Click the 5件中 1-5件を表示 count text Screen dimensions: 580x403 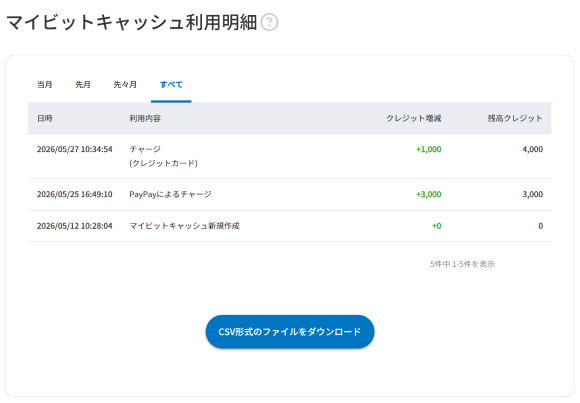[x=462, y=264]
